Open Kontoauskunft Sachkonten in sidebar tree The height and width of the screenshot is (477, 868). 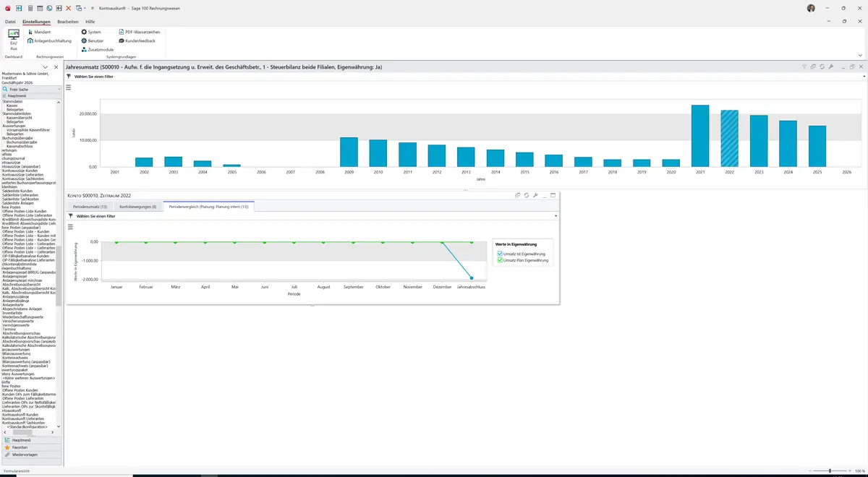23,423
